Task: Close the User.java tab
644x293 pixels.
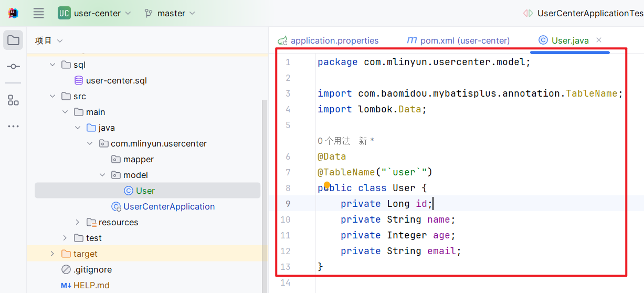Action: tap(599, 40)
